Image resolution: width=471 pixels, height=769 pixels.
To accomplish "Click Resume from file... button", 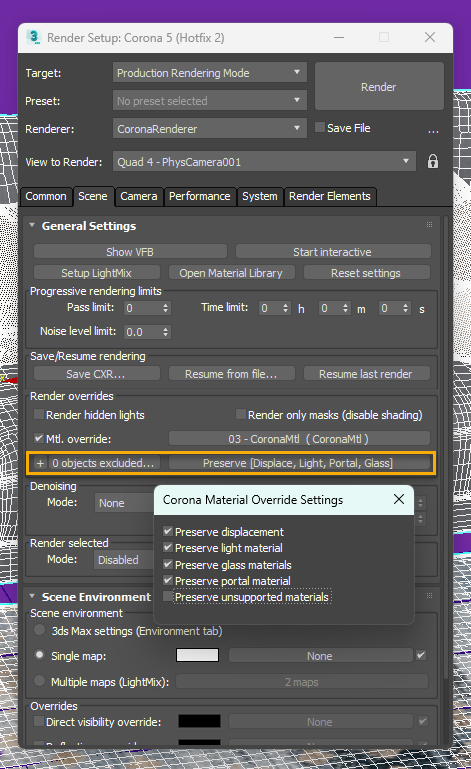I will pos(231,374).
